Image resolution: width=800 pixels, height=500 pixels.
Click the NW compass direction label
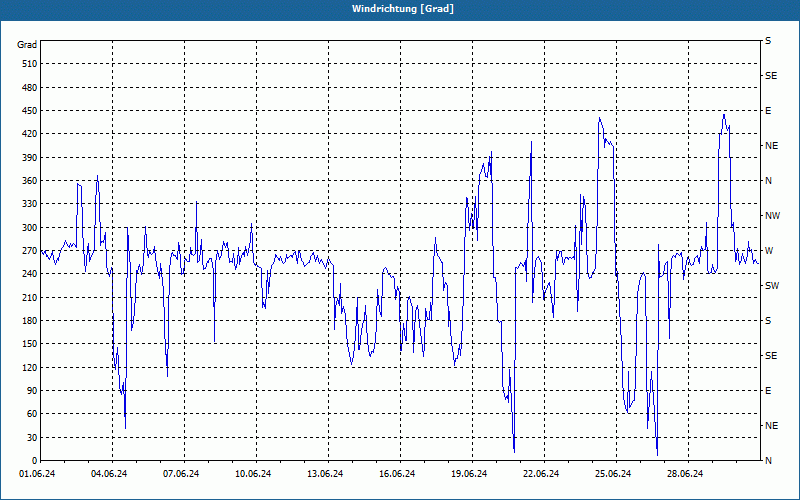coord(772,216)
